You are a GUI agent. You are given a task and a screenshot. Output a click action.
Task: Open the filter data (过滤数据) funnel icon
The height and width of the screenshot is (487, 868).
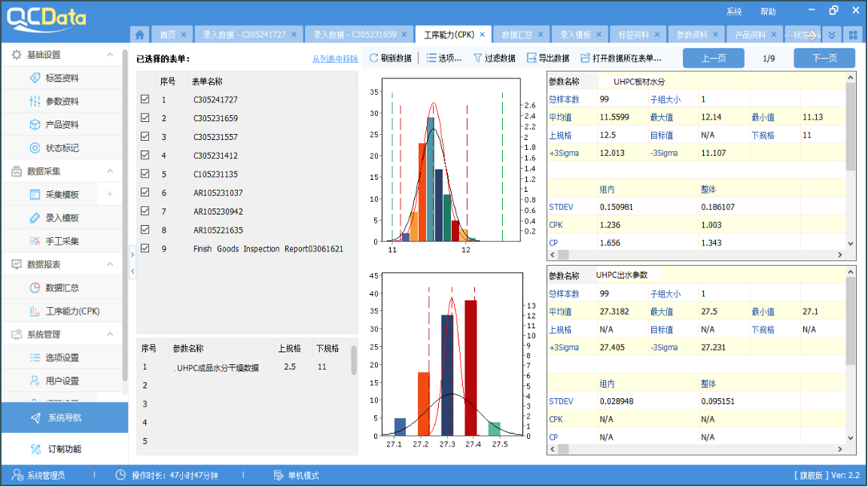[477, 58]
